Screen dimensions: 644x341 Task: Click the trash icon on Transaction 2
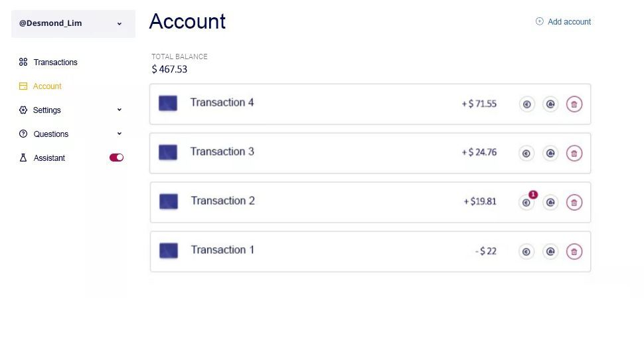(574, 203)
